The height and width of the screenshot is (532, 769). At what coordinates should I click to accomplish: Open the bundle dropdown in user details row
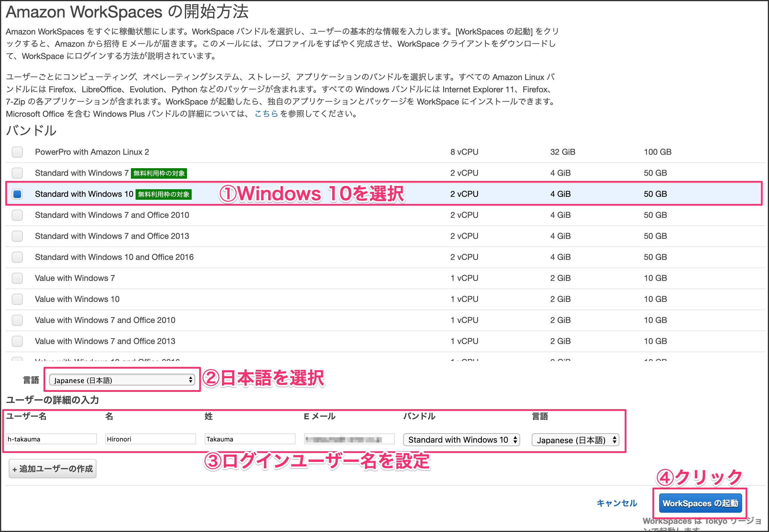click(x=462, y=440)
